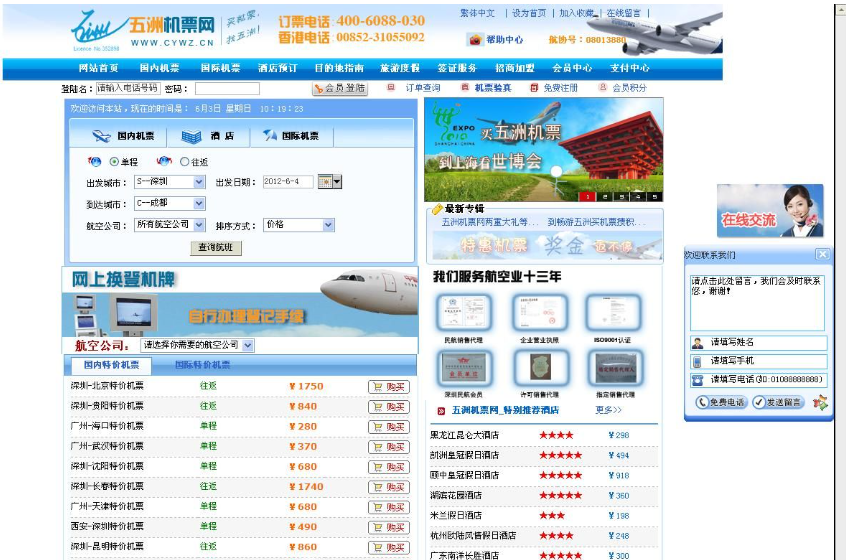Open the 签证服务 menu item
The width and height of the screenshot is (846, 560).
click(x=457, y=68)
